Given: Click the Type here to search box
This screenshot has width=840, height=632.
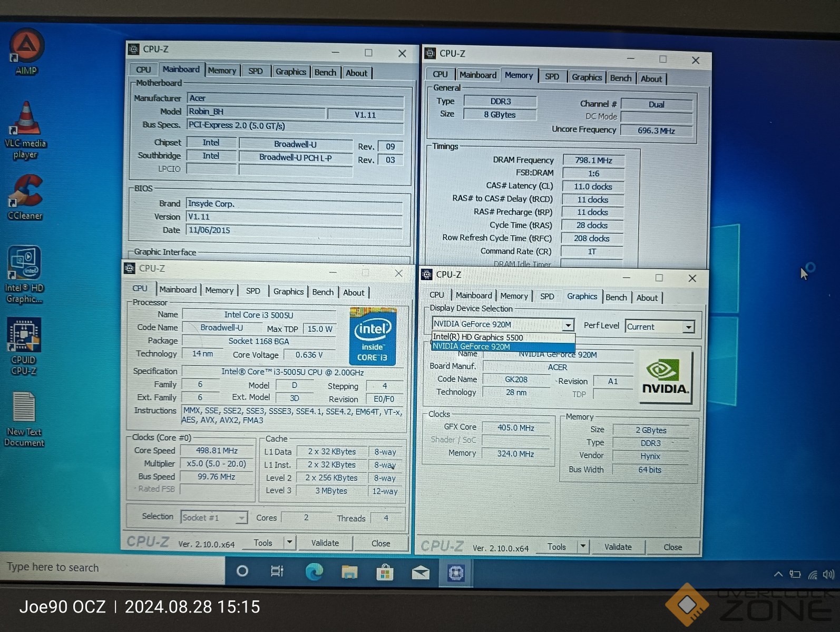Looking at the screenshot, I should click(113, 567).
